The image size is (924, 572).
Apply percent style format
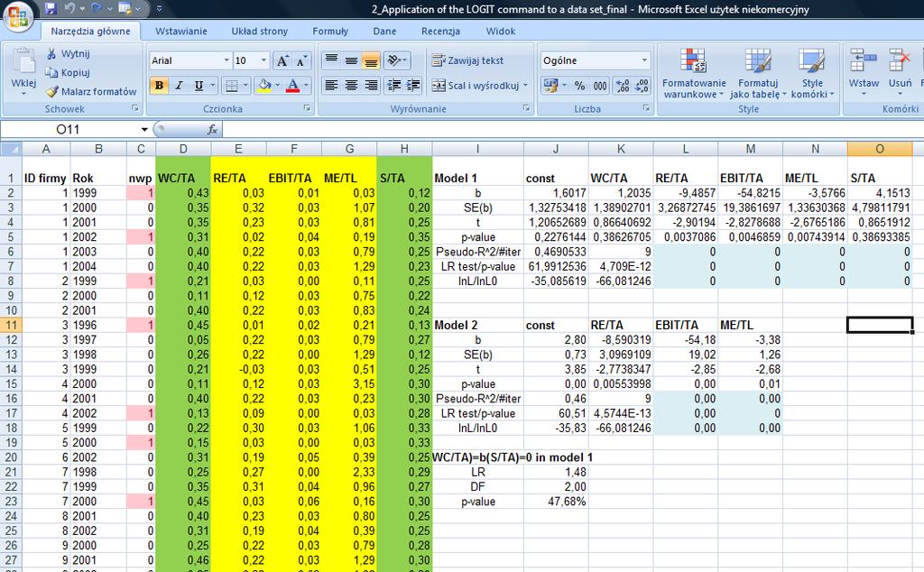point(580,86)
